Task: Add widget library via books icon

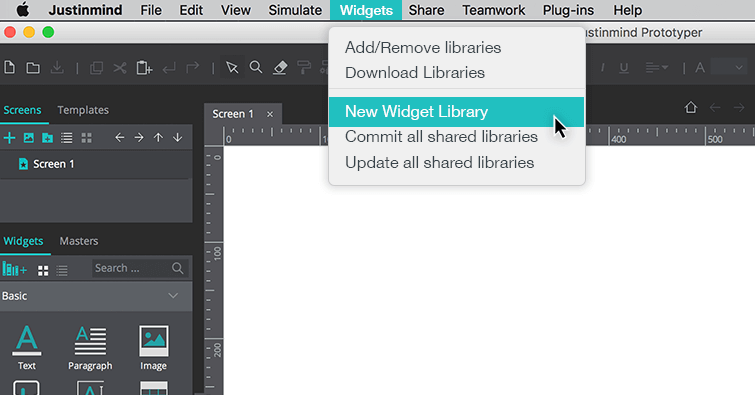Action: 14,269
